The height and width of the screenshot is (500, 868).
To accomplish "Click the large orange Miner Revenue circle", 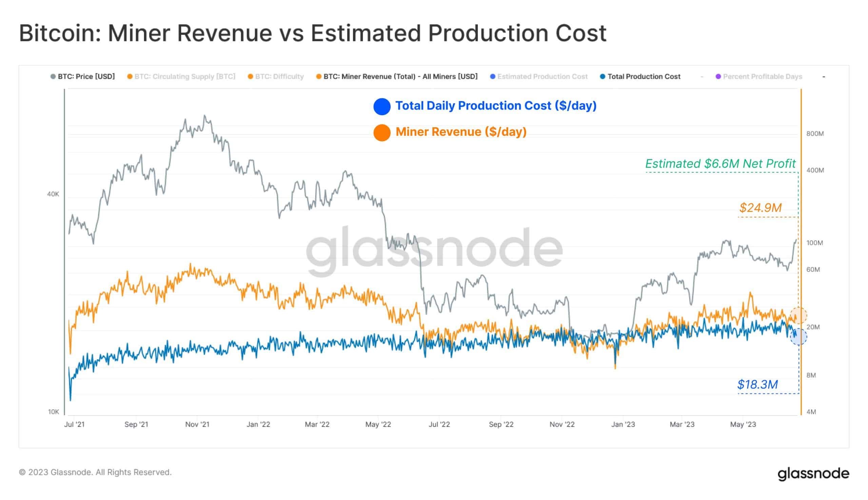I will (382, 133).
